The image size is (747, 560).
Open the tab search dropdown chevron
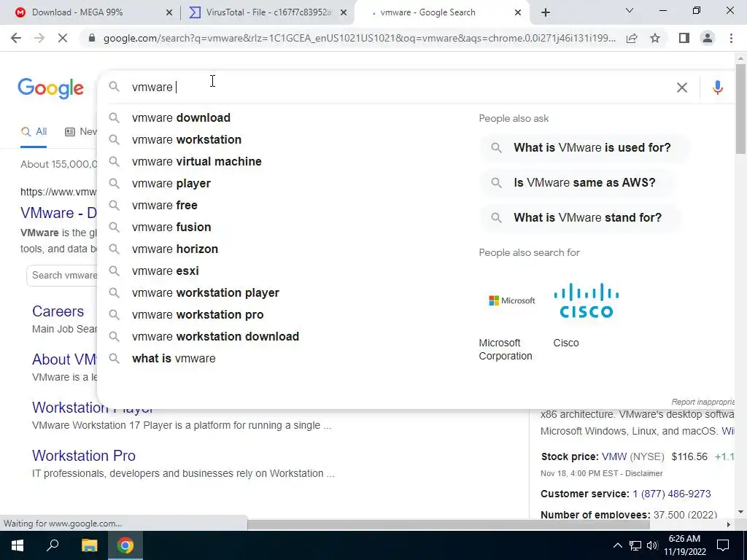click(630, 10)
